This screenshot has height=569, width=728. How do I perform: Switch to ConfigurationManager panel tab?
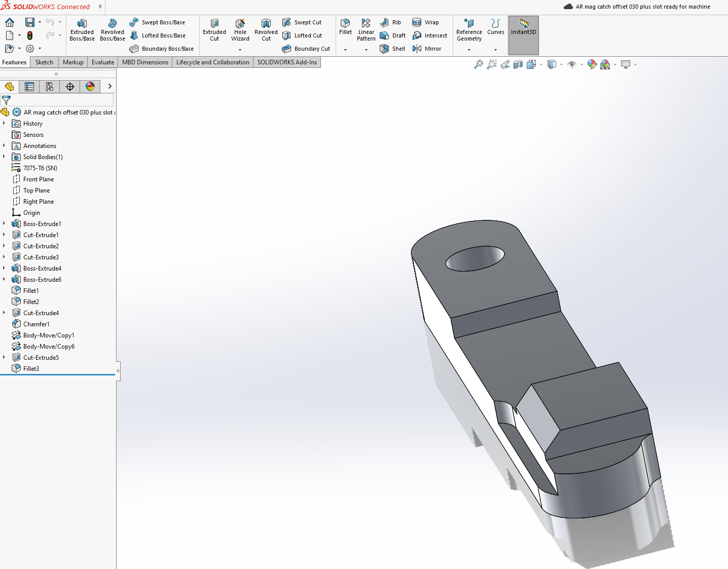[x=50, y=87]
